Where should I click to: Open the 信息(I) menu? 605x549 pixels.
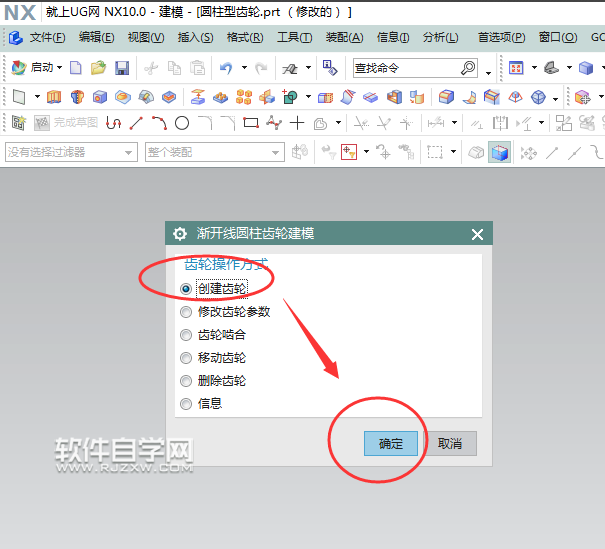coord(393,37)
